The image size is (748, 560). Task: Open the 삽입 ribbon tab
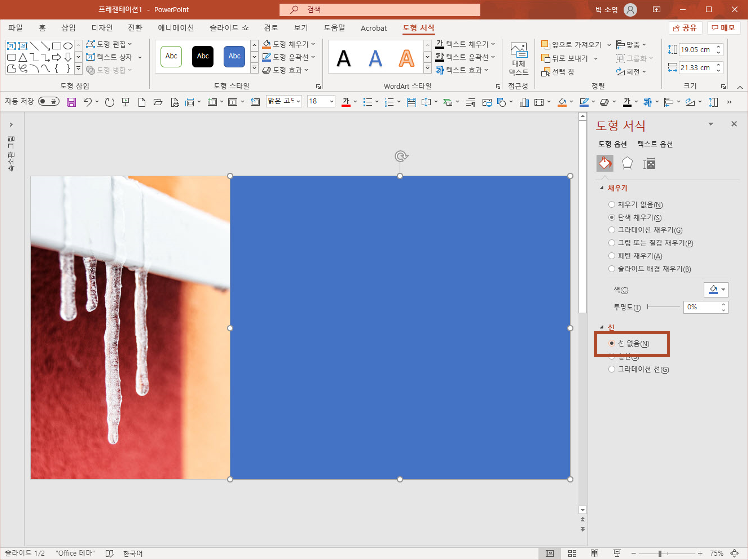click(68, 28)
